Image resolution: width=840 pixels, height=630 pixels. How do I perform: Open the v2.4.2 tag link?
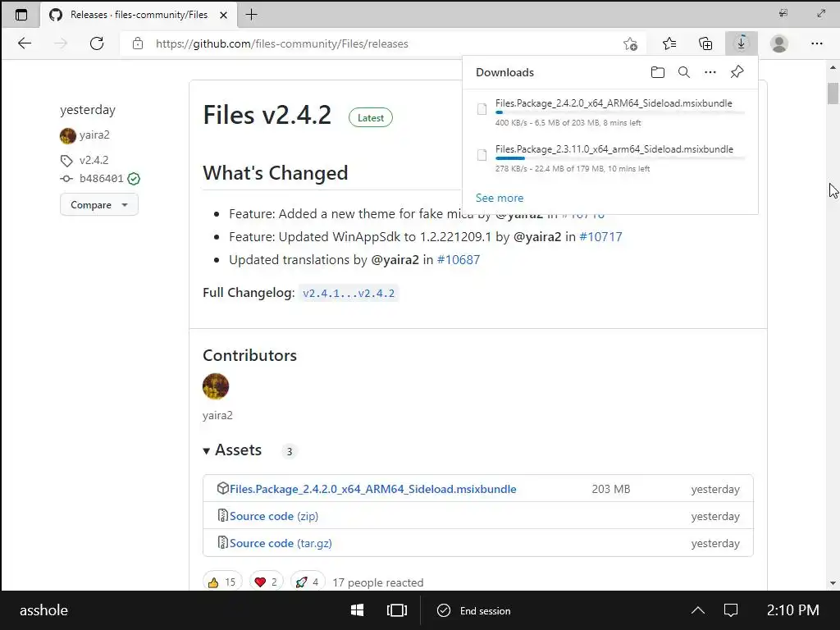tap(94, 160)
